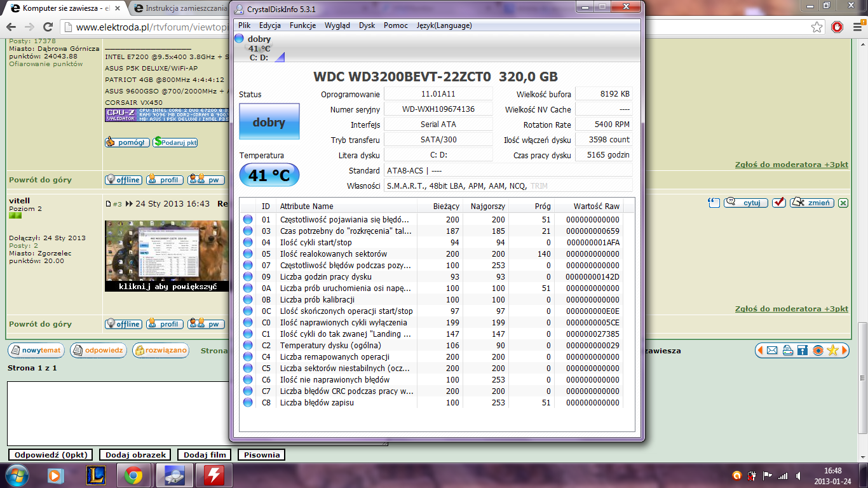Viewport: 868px width, 488px height.
Task: Click the 'Odpowiedź (0pkt)' submit button
Action: pyautogui.click(x=51, y=455)
